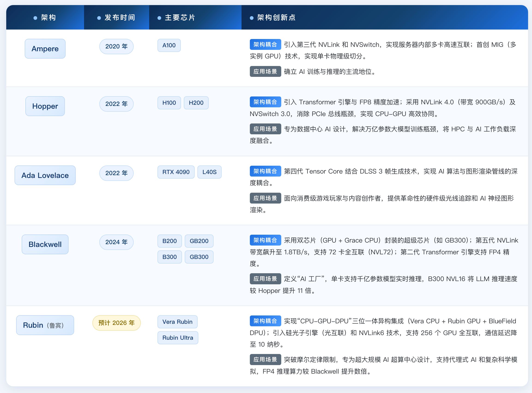The image size is (532, 393).
Task: Click 应用场景 badge in Ada Lovelace row
Action: point(265,198)
